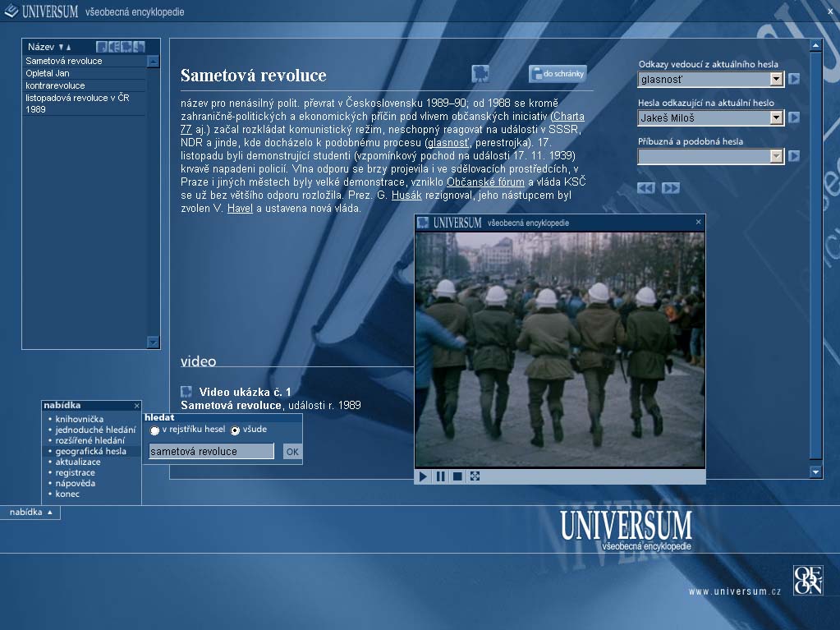
Task: Expand the 'Odkazy vedoucí z aktuálního hesla' dropdown
Action: [x=776, y=80]
